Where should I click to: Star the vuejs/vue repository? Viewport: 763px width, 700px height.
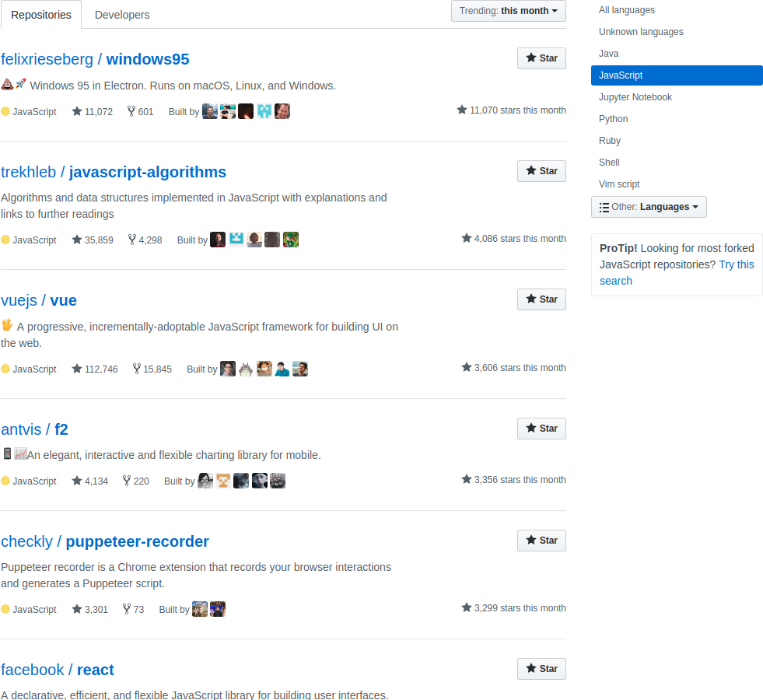pos(541,299)
